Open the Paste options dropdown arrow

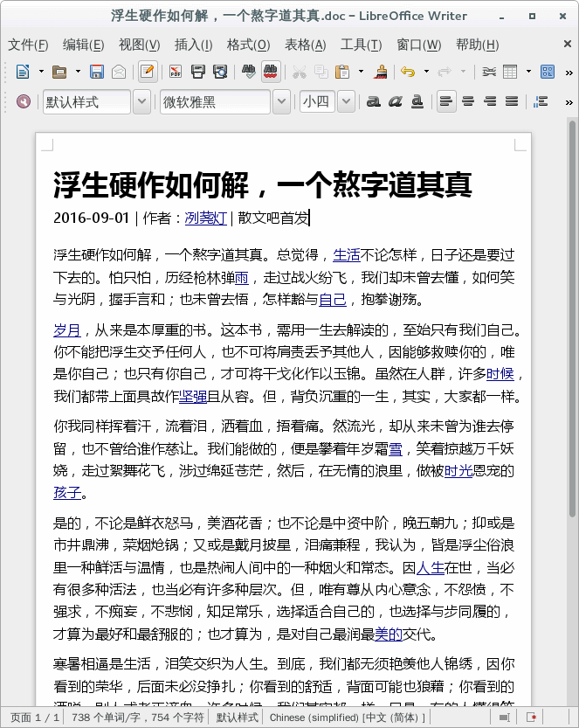click(361, 72)
